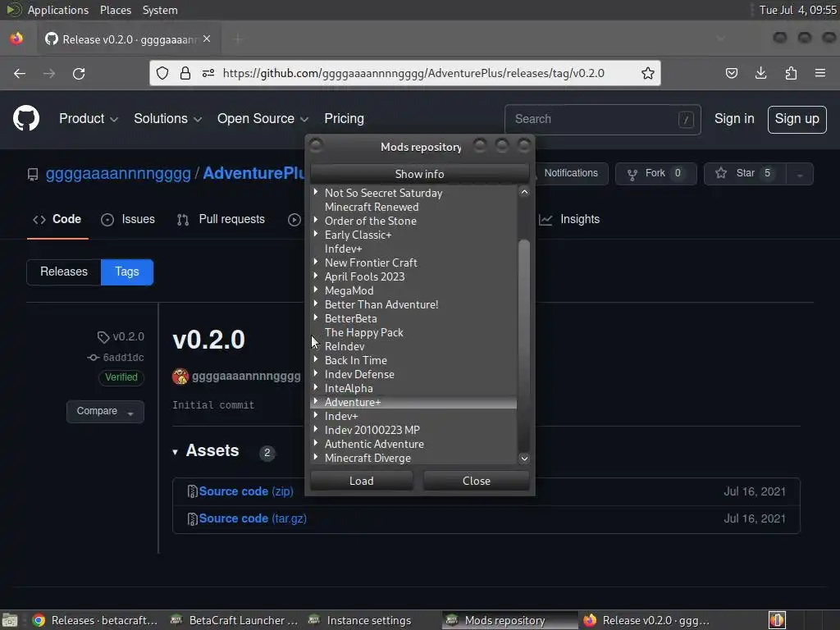
Task: Open the Product navigation dropdown
Action: point(89,119)
